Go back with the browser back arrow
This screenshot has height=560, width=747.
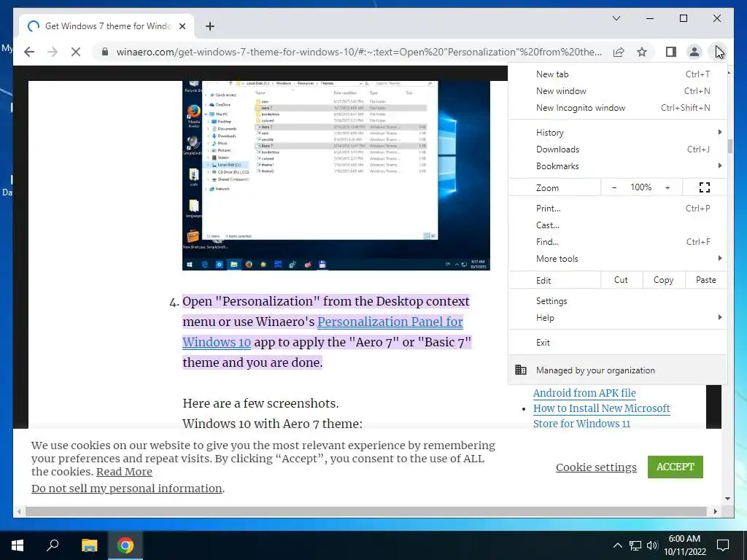click(x=29, y=52)
